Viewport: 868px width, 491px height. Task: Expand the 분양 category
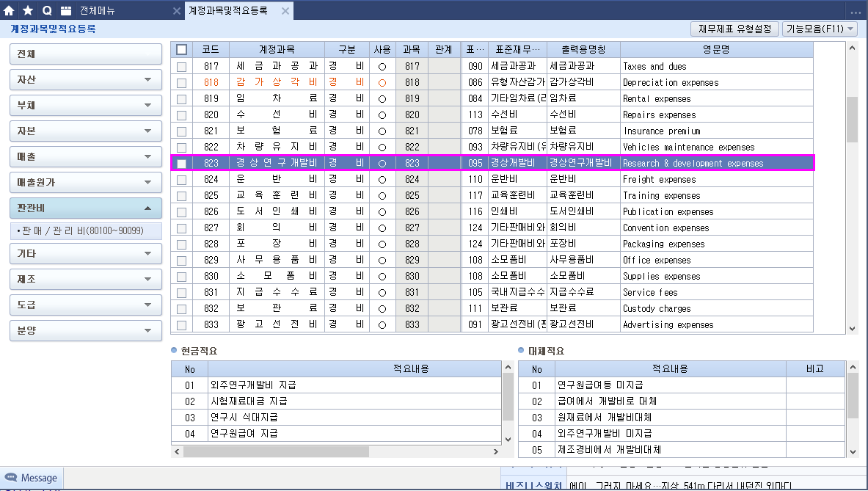(86, 330)
